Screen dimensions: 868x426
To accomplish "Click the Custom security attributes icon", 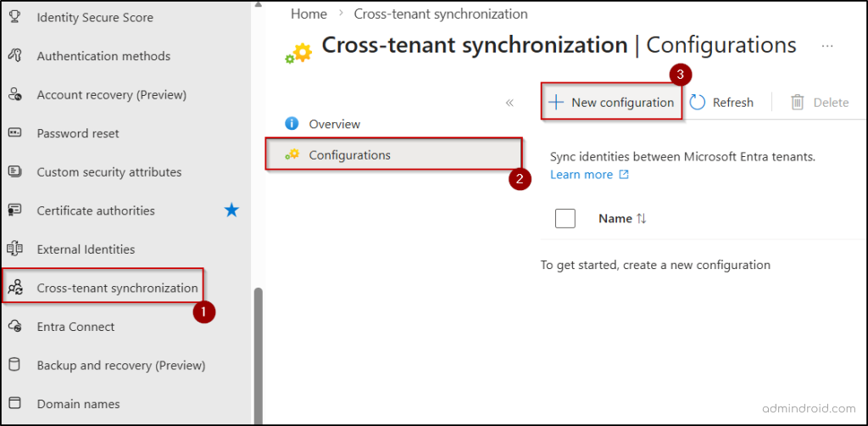I will [x=15, y=171].
